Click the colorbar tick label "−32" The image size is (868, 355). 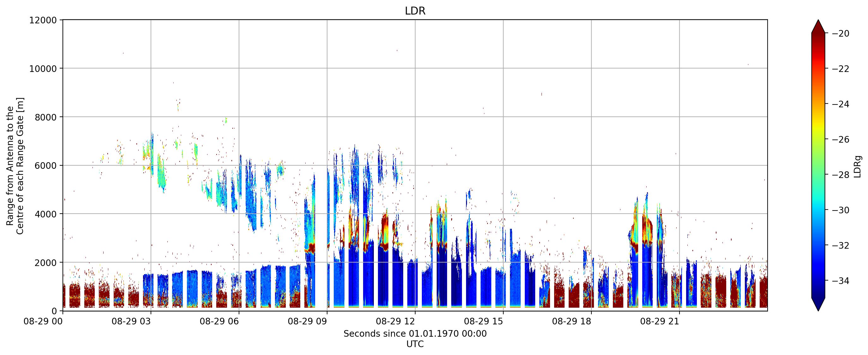click(x=840, y=245)
